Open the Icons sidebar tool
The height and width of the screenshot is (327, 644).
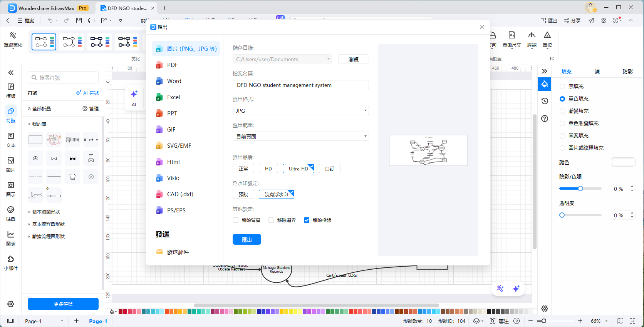pyautogui.click(x=11, y=189)
